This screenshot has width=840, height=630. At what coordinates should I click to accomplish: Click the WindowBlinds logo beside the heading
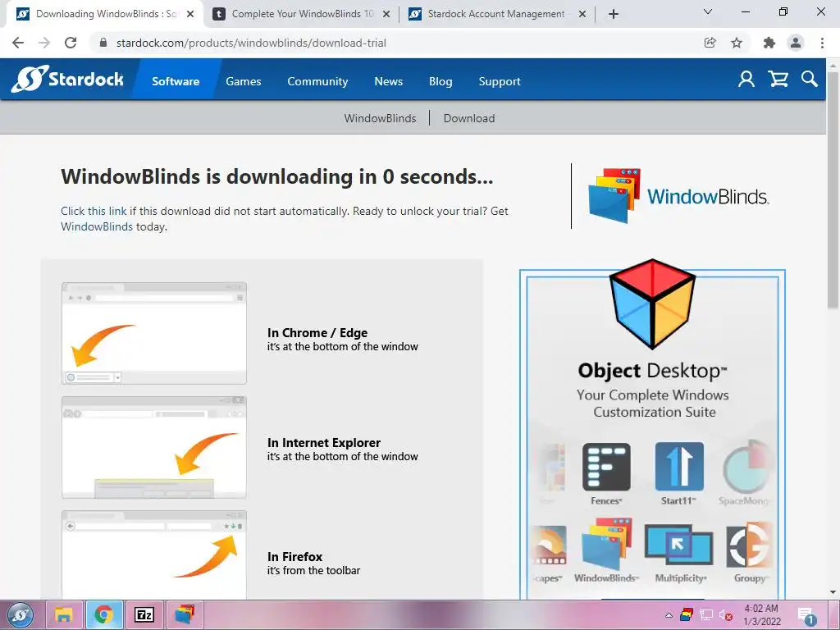click(x=678, y=196)
